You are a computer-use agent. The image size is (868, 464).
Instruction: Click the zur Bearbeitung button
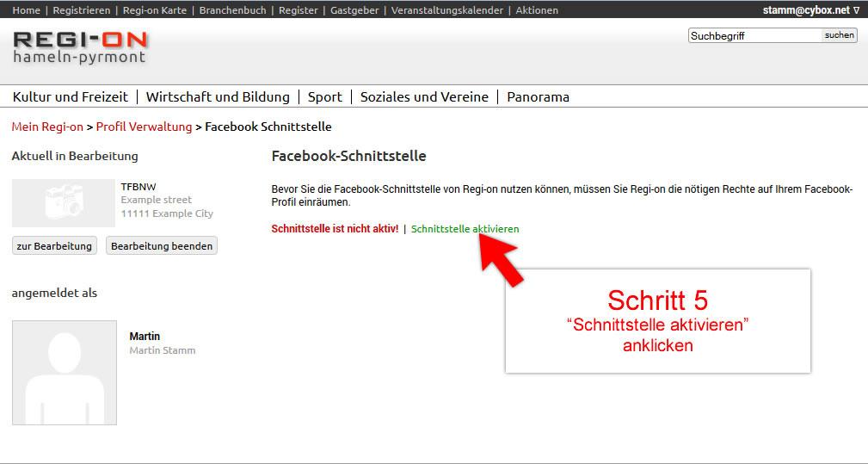click(x=54, y=246)
